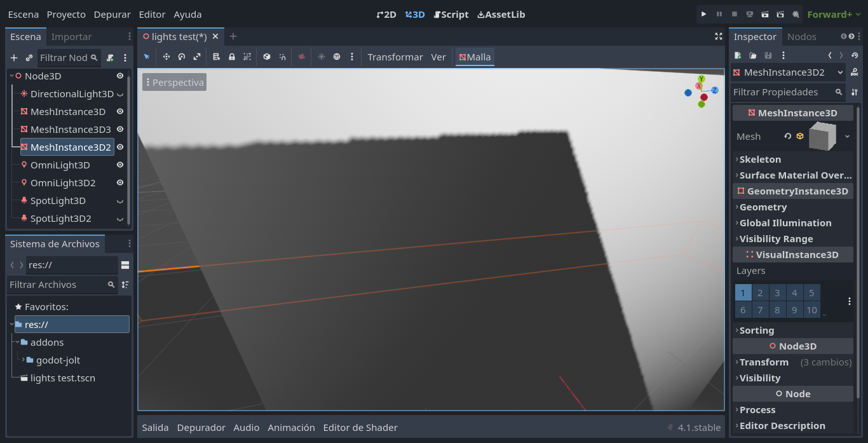Select the Rotate tool
Viewport: 868px width, 443px height.
tap(180, 57)
